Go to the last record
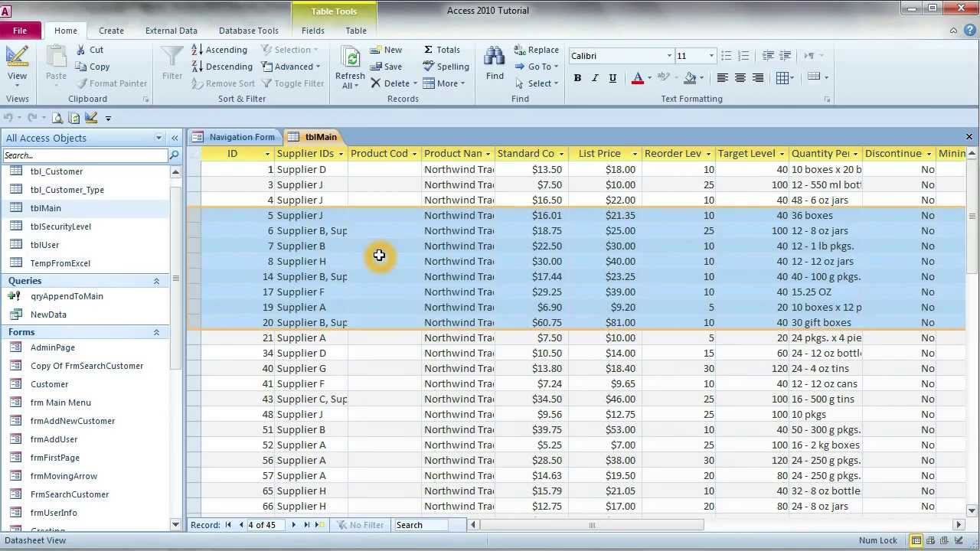The height and width of the screenshot is (551, 980). (307, 525)
